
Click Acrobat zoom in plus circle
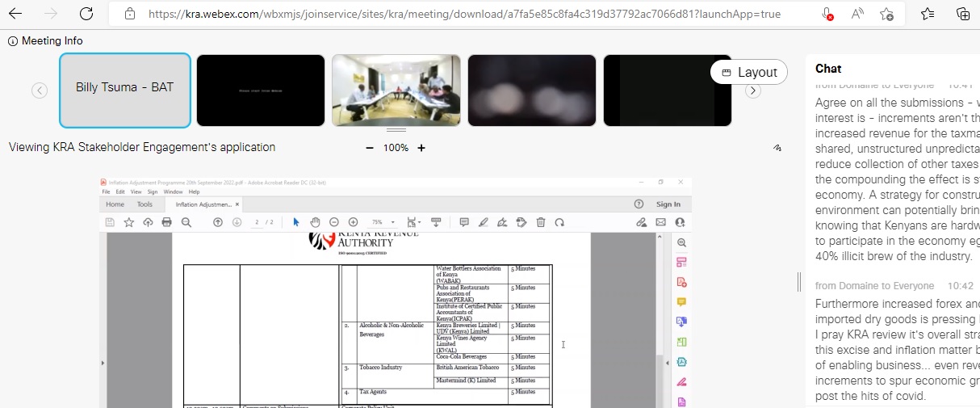click(x=353, y=222)
